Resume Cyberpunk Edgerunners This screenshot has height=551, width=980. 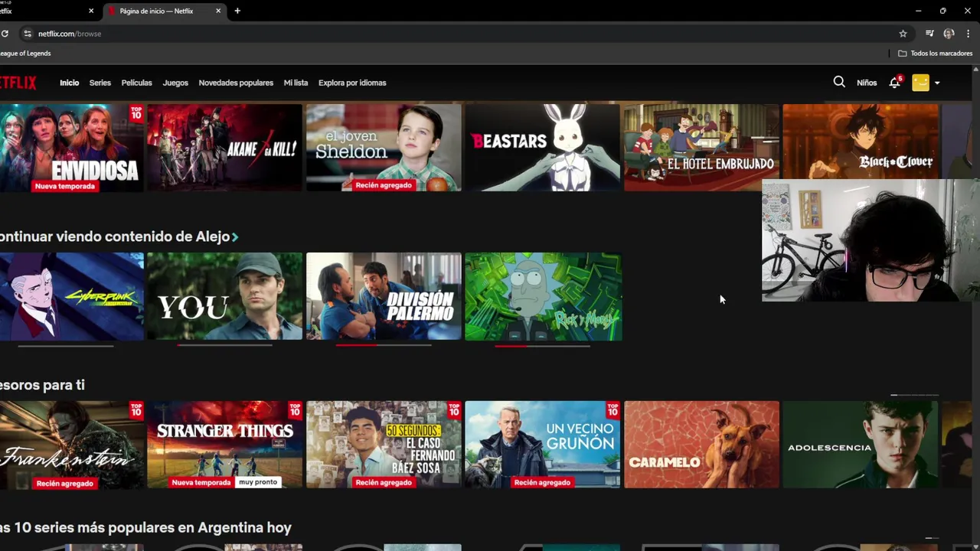72,296
